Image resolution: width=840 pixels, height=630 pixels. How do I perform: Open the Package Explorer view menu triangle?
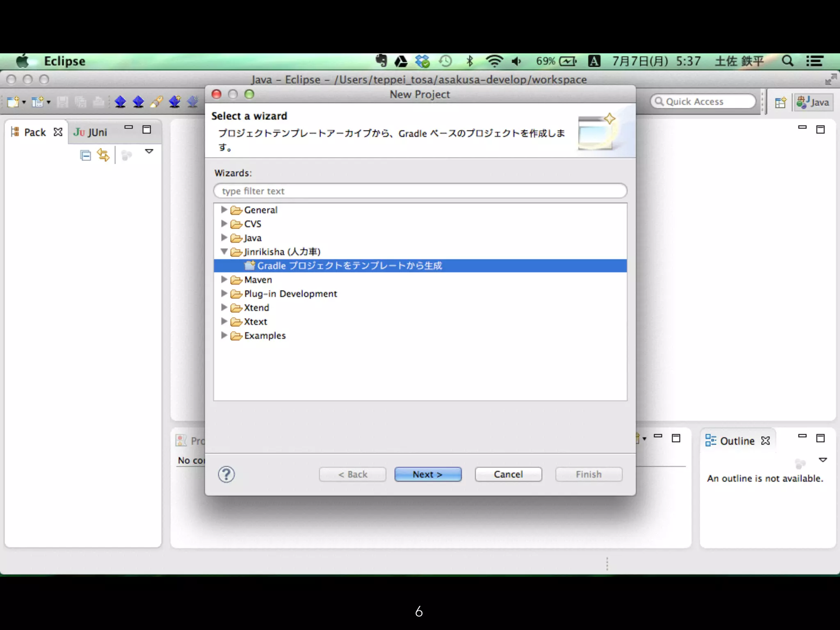(149, 152)
